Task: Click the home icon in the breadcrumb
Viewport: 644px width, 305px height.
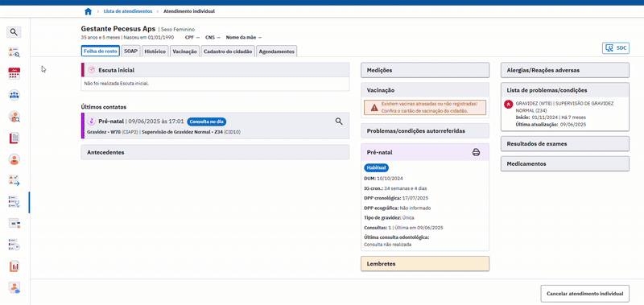Action: [x=88, y=11]
